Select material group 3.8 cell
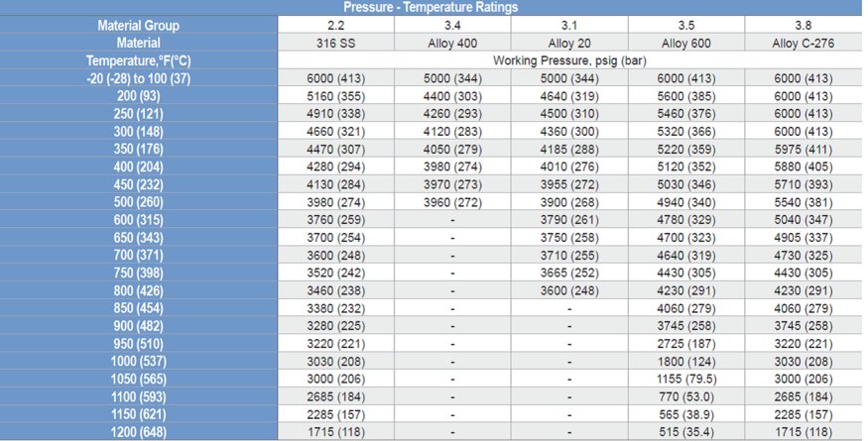 coord(803,25)
